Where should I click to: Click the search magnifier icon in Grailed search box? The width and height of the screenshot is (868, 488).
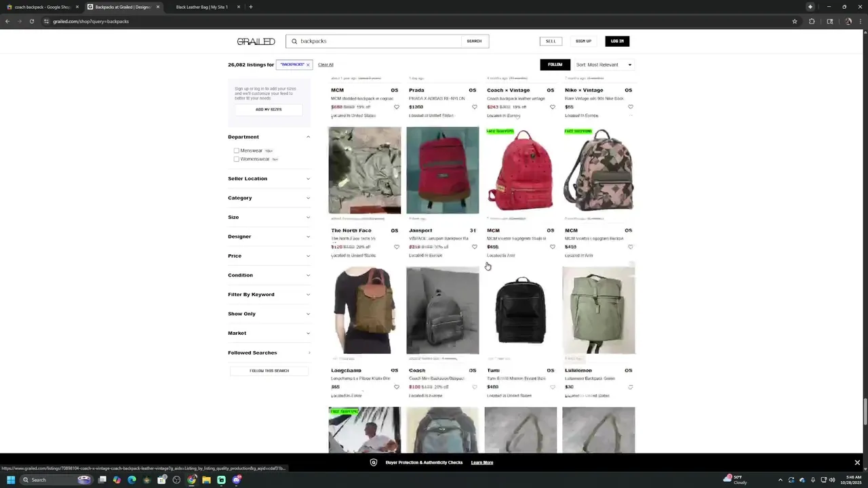point(294,41)
